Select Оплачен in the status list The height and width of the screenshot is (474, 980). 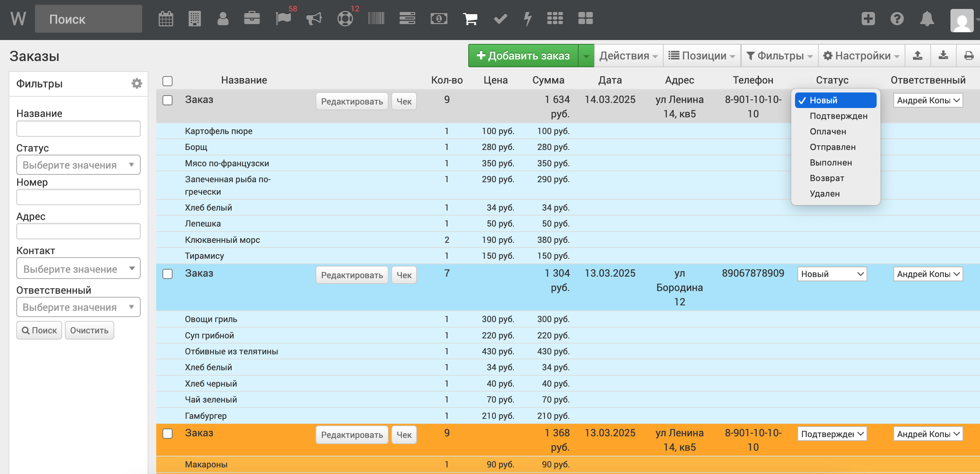(x=828, y=131)
